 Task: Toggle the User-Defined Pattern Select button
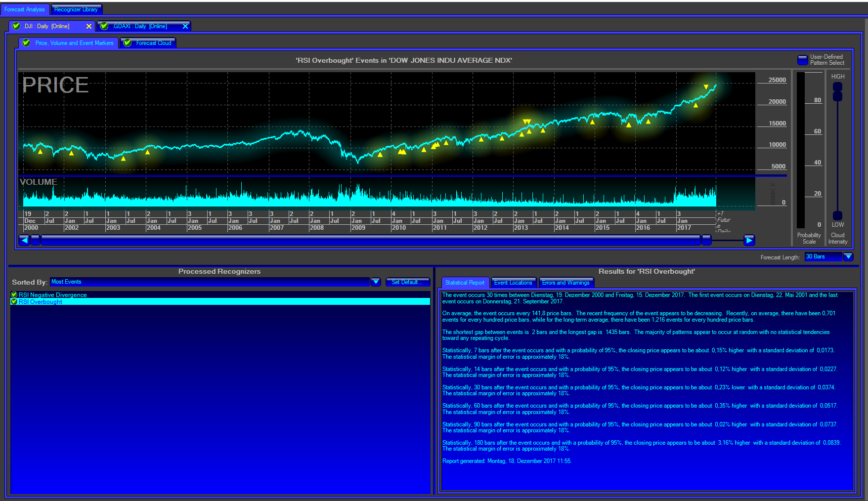(803, 60)
